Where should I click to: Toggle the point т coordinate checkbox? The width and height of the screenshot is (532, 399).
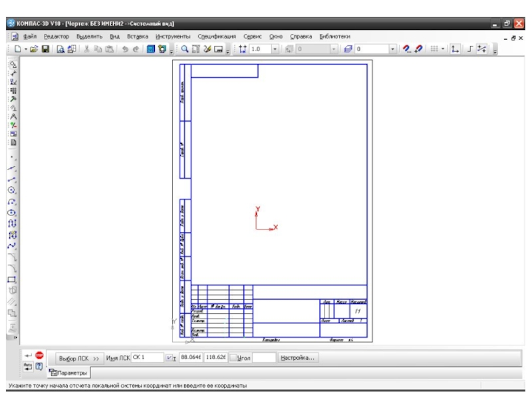(169, 358)
